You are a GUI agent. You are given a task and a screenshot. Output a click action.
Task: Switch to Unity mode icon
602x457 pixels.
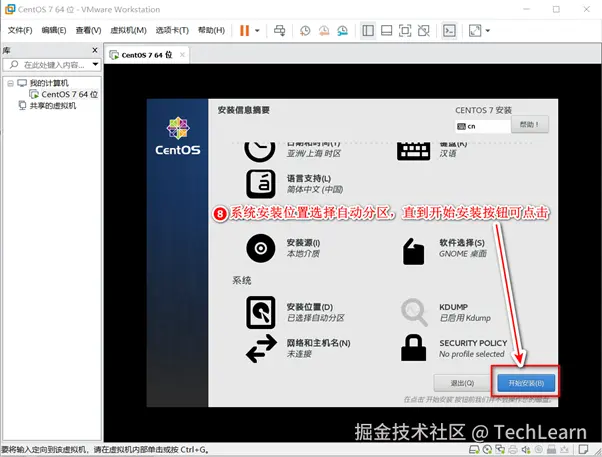click(x=423, y=30)
